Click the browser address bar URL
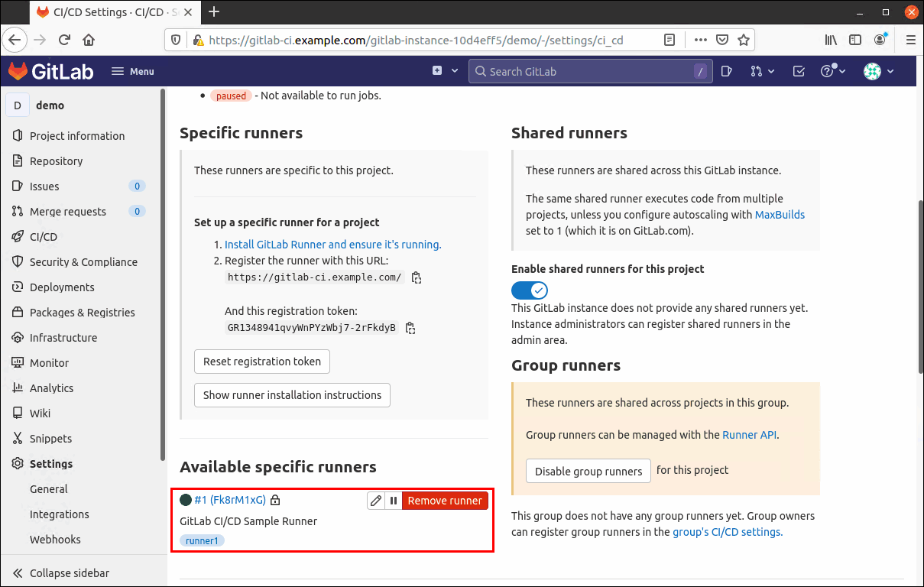This screenshot has height=587, width=924. point(416,40)
